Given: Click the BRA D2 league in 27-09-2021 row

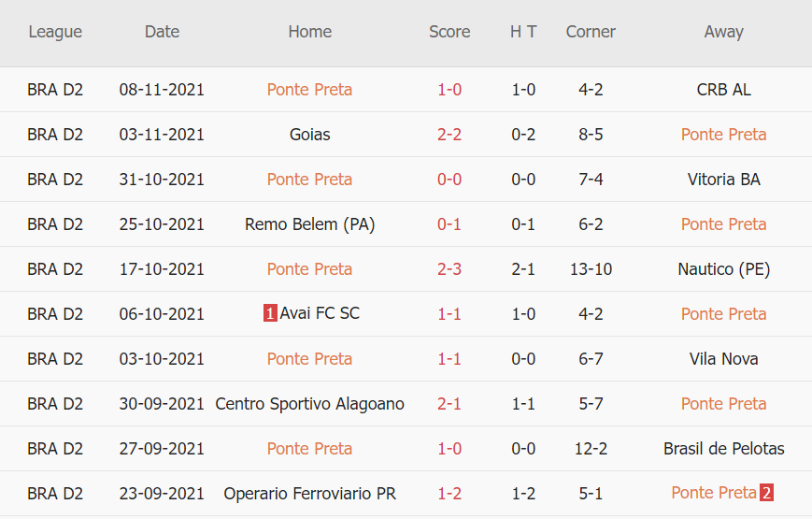Looking at the screenshot, I should coord(55,449).
